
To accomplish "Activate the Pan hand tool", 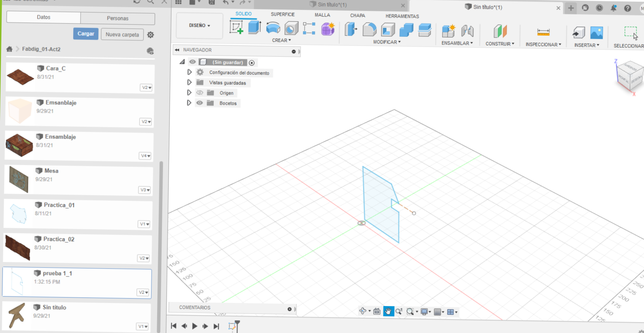I will [x=388, y=311].
